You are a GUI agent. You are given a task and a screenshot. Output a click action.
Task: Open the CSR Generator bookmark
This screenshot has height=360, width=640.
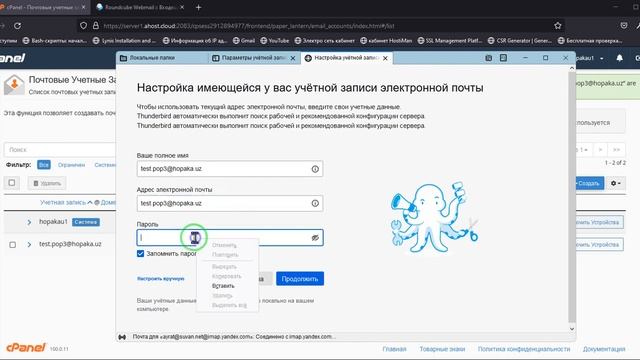click(x=520, y=40)
